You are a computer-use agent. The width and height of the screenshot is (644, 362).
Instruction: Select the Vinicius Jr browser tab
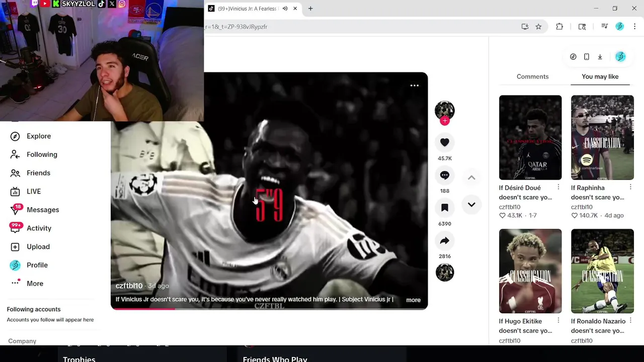pyautogui.click(x=247, y=9)
